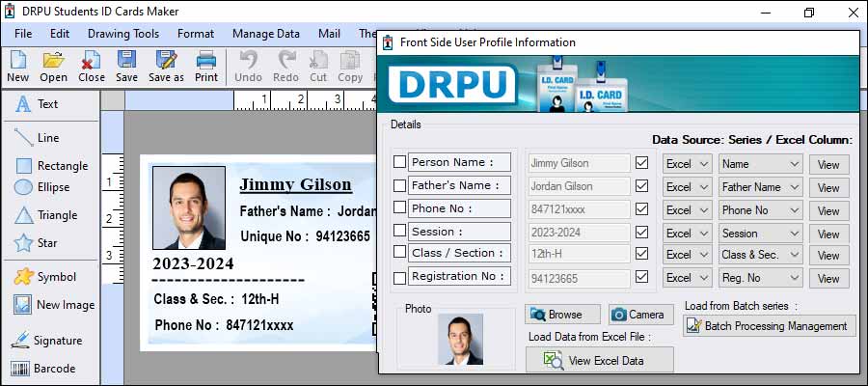Open the Father Name column dropdown
868x386 pixels.
point(761,187)
